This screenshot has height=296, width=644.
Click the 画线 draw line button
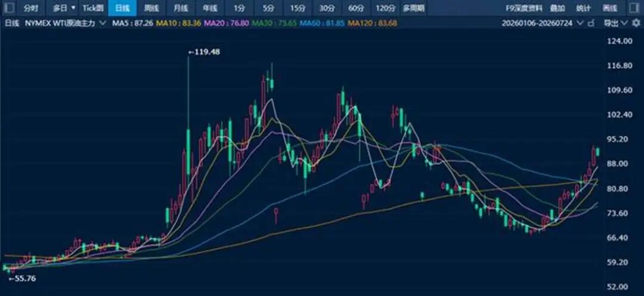[610, 8]
